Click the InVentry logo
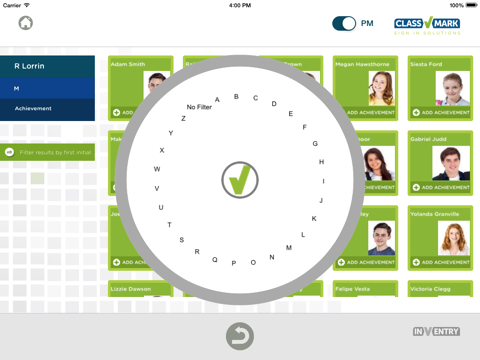Viewport: 480px width, 360px height. pyautogui.click(x=436, y=331)
